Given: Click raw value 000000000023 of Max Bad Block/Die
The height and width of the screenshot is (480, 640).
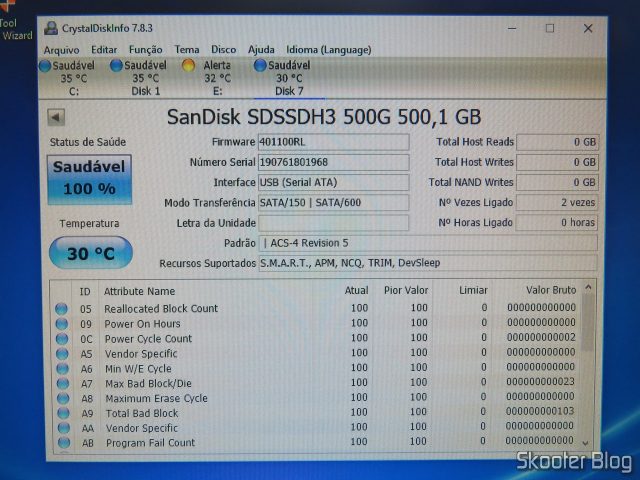Looking at the screenshot, I should [540, 381].
